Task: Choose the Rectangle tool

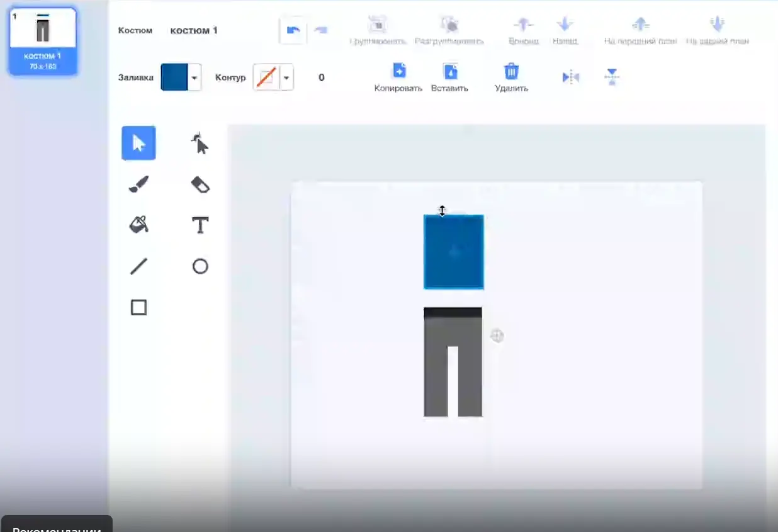Action: 138,307
